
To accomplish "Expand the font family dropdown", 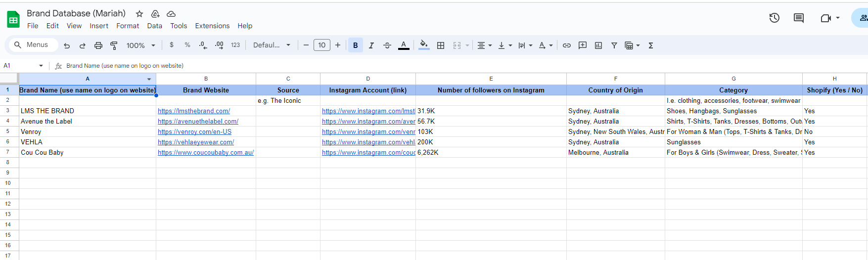I will pyautogui.click(x=272, y=45).
